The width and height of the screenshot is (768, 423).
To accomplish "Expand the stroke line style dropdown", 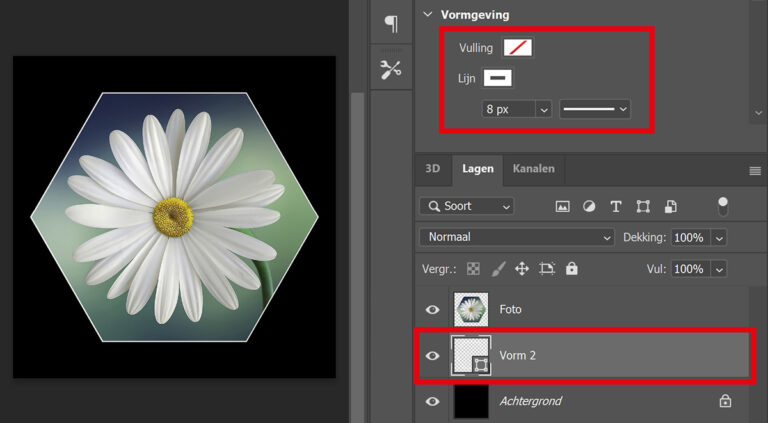I will [594, 108].
